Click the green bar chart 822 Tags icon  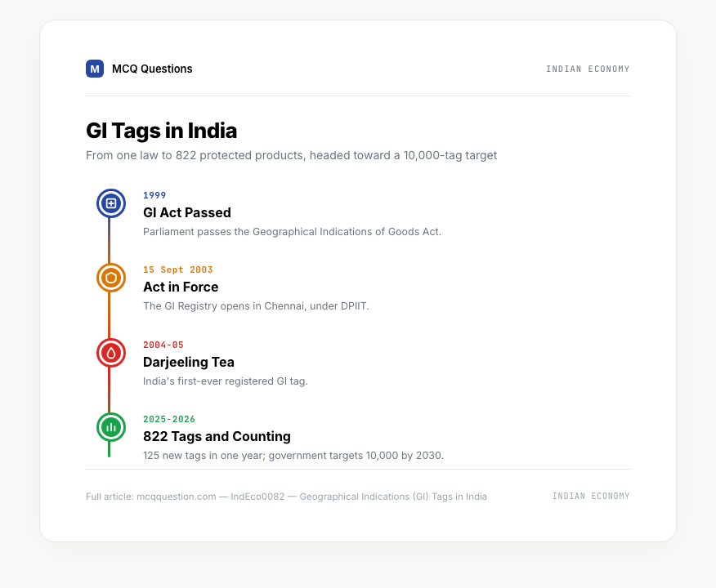point(111,427)
